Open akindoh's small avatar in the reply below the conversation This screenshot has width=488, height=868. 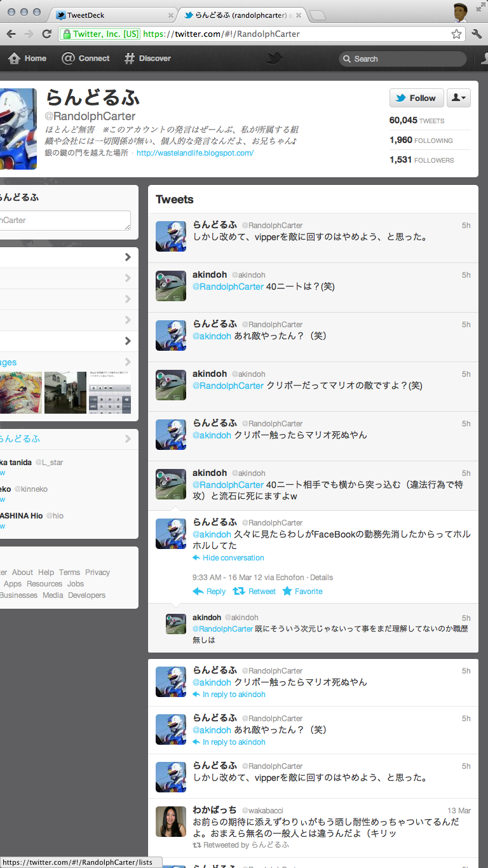176,624
